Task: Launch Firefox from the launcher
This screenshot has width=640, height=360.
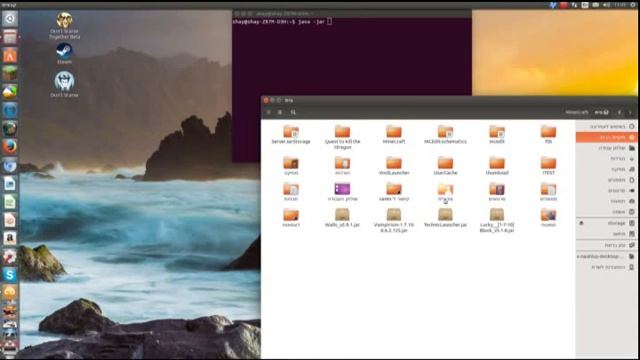Action: pos(9,146)
